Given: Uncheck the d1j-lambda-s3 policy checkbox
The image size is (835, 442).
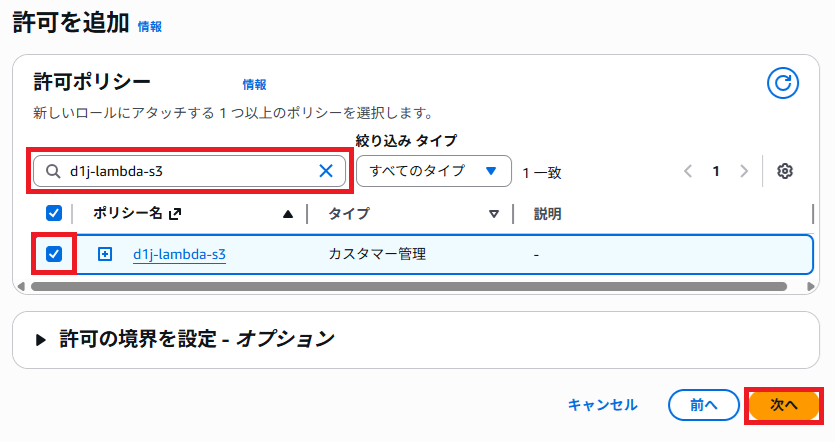Looking at the screenshot, I should (54, 254).
